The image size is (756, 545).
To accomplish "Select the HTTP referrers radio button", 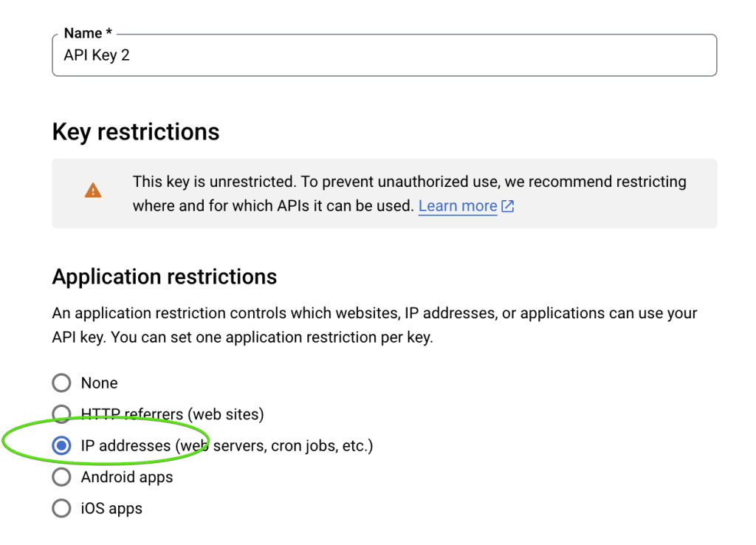I will click(x=61, y=414).
